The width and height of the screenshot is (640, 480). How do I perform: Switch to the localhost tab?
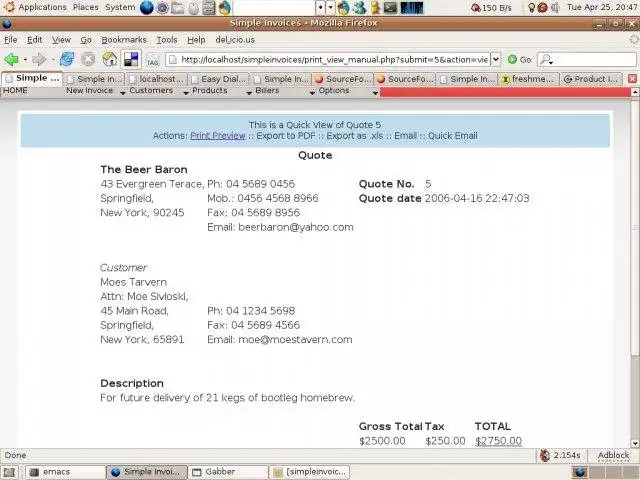157,79
